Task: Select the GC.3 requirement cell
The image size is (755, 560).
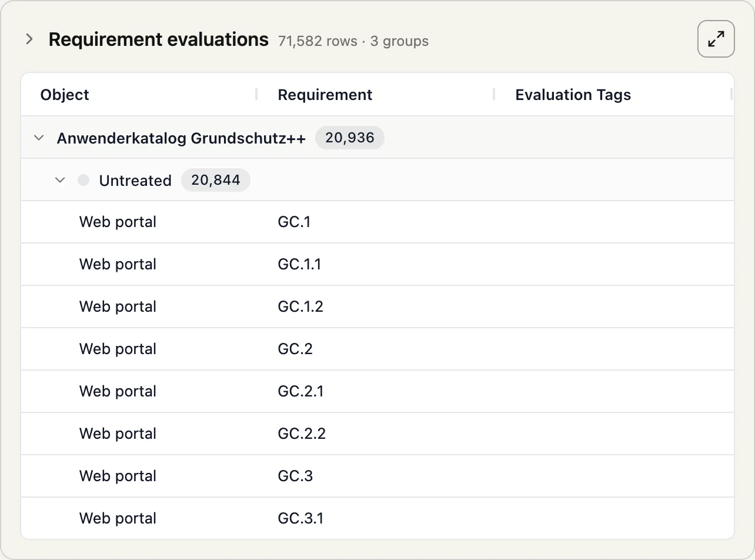Action: (x=295, y=476)
